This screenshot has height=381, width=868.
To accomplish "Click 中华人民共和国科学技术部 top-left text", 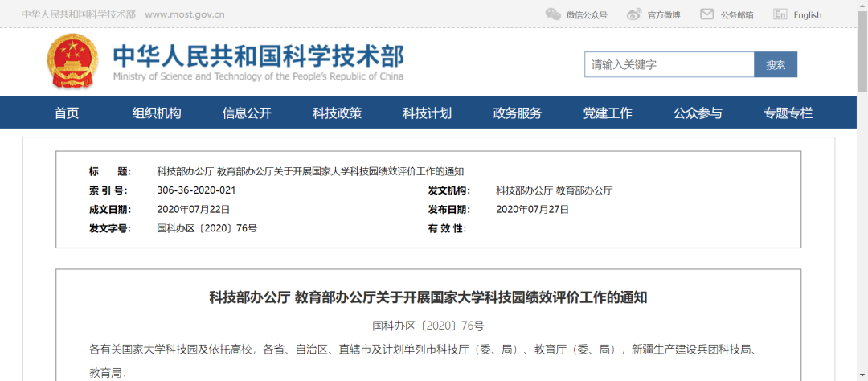I will click(79, 14).
